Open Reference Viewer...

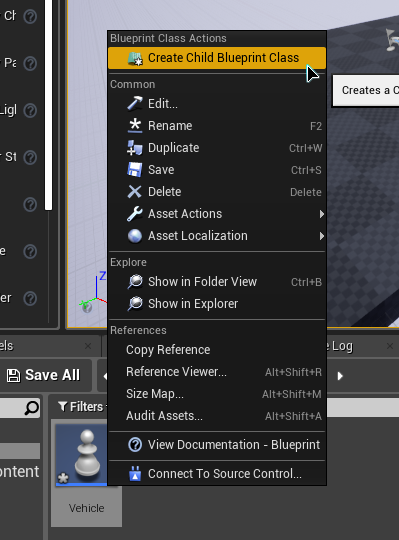coord(217,372)
